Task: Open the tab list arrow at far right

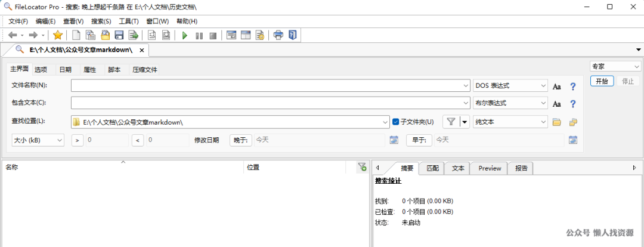Action: coord(638,50)
